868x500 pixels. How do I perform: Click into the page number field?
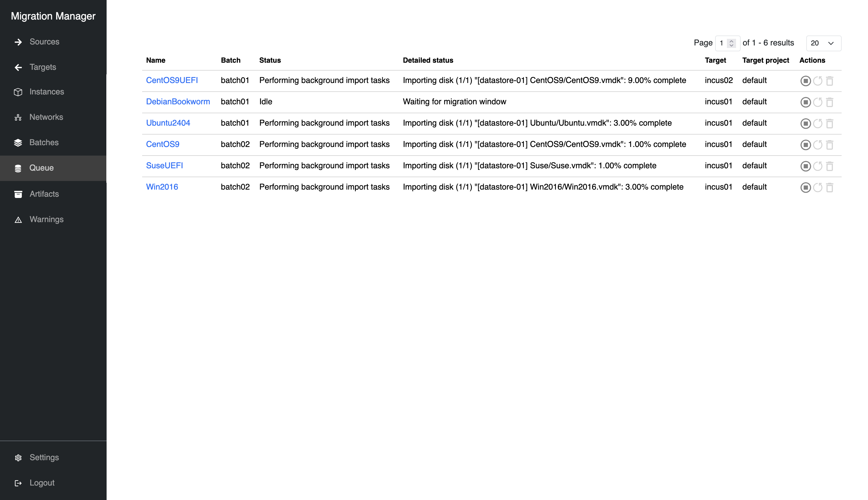[722, 43]
